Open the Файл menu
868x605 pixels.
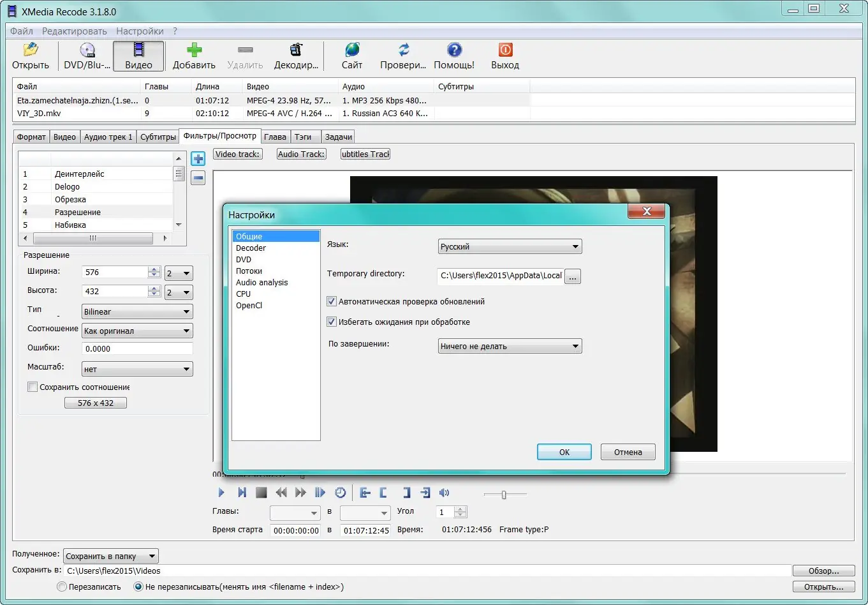pos(22,31)
